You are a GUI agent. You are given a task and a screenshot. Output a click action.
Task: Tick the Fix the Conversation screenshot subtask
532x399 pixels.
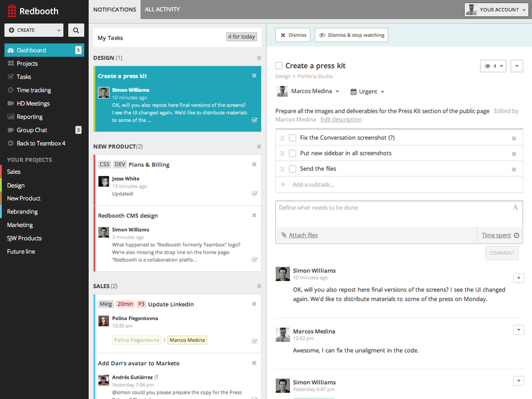292,138
